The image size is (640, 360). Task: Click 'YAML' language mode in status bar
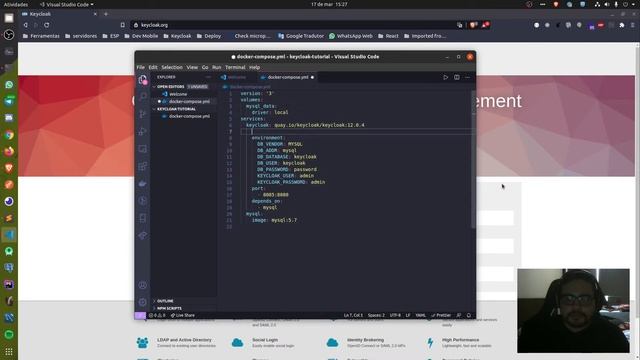[x=420, y=315]
